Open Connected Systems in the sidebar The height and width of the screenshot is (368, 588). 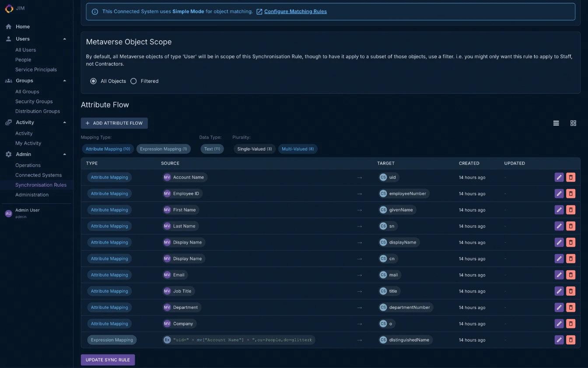click(x=38, y=175)
